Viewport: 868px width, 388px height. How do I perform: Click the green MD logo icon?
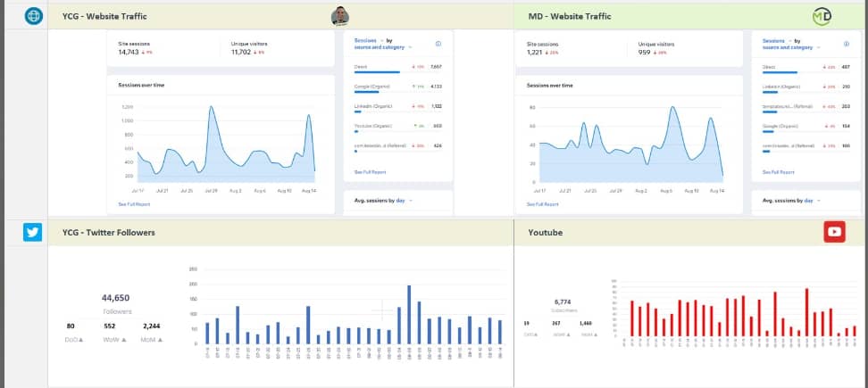(x=821, y=16)
